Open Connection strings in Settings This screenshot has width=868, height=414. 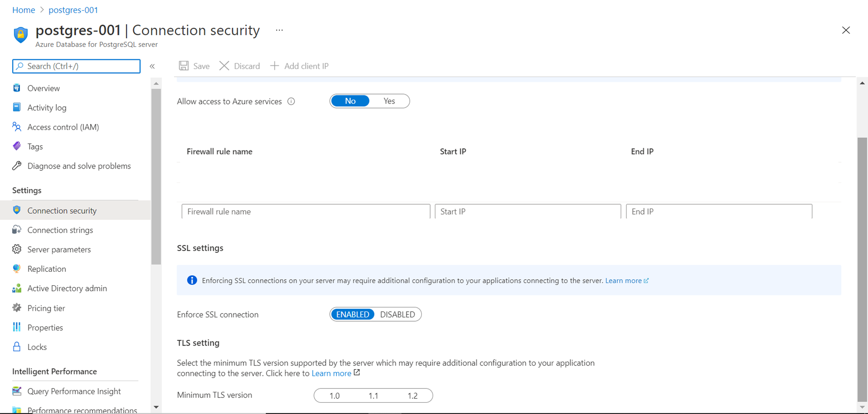tap(60, 230)
